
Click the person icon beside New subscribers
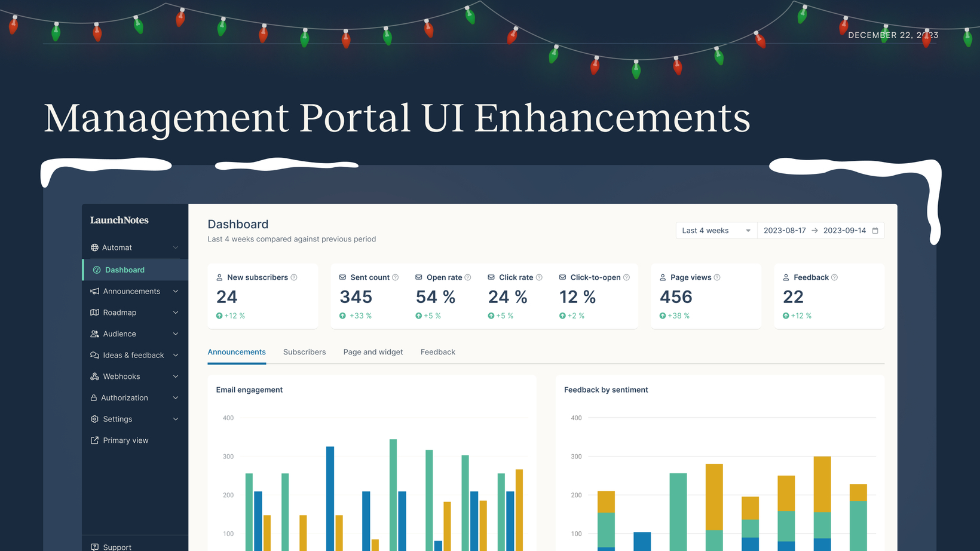(219, 277)
